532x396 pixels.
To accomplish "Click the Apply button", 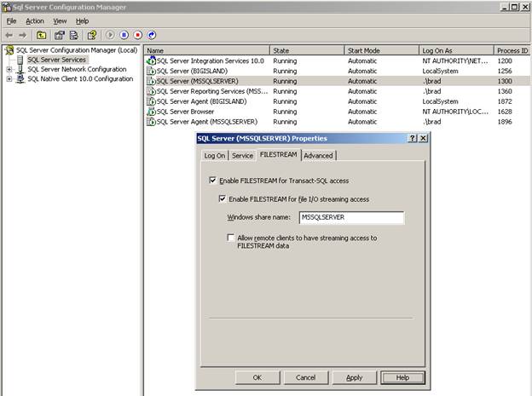I will coord(354,377).
